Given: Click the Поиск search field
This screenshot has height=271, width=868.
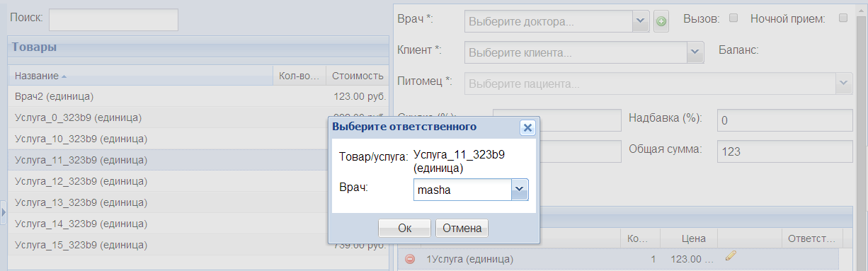Looking at the screenshot, I should pos(113,20).
